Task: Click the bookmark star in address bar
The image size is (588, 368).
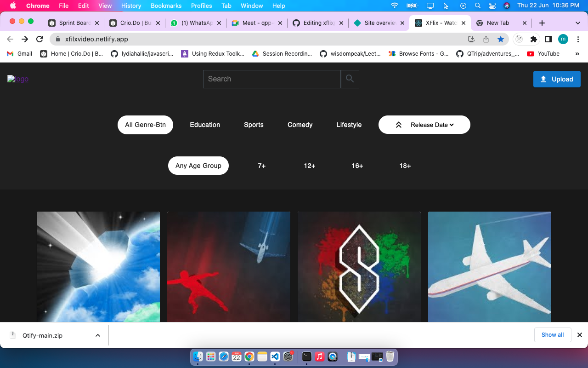Action: [501, 39]
